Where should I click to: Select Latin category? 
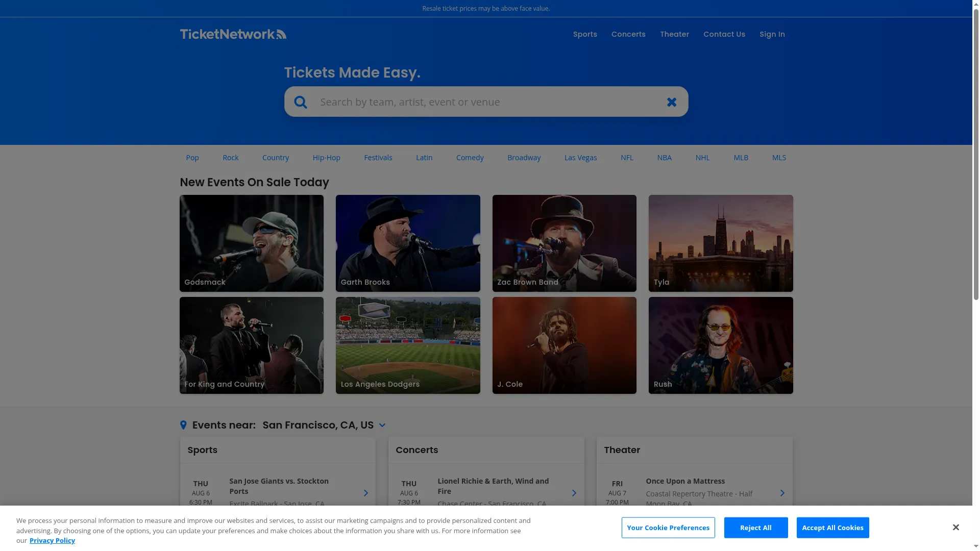click(x=424, y=158)
